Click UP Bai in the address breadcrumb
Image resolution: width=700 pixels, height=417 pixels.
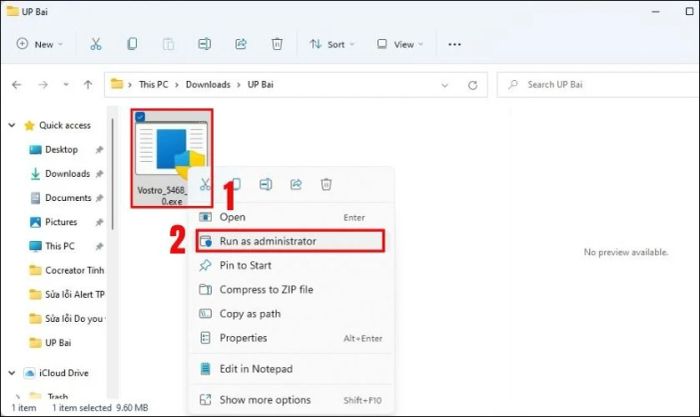pos(260,84)
